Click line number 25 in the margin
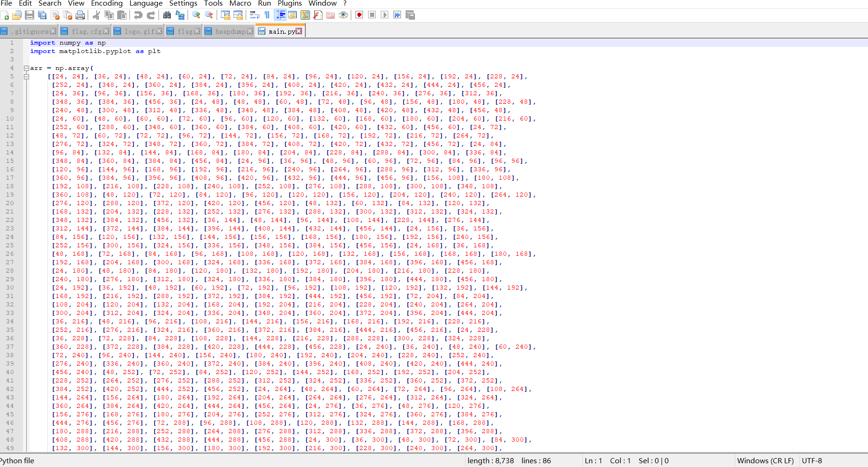 10,245
